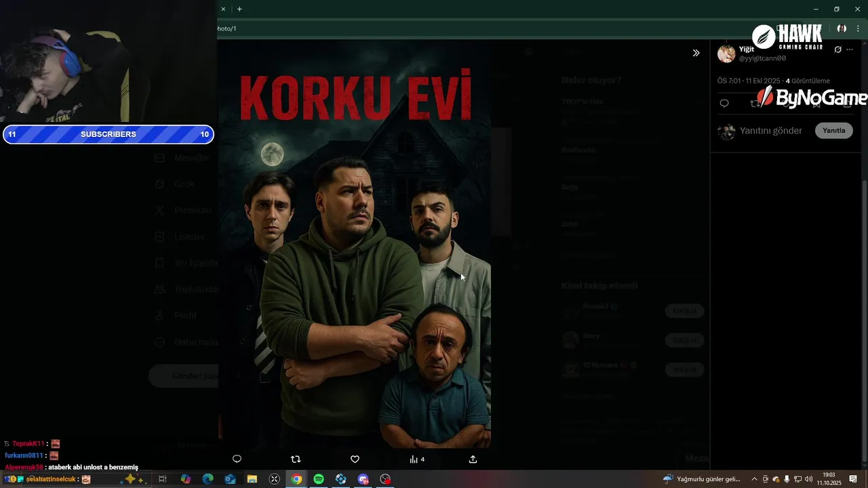Share the photo using the upload arrow icon
Viewport: 868px width, 488px height.
473,459
